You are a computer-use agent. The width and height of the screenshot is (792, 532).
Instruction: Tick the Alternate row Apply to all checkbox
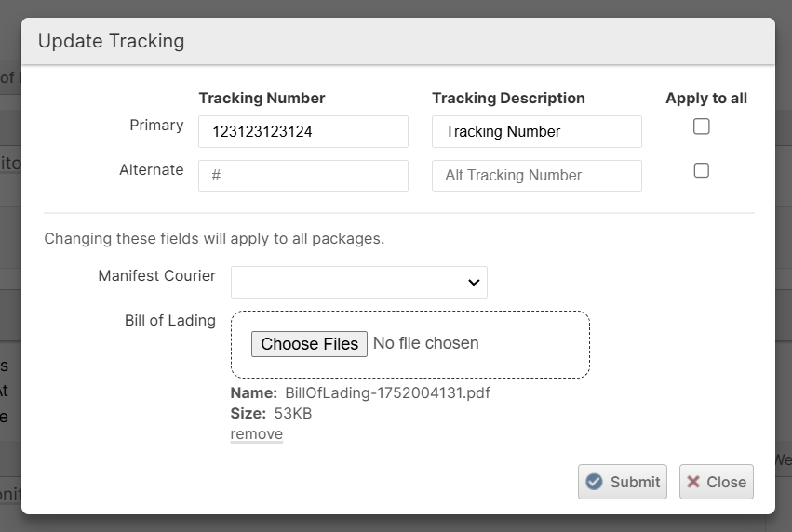click(x=702, y=170)
